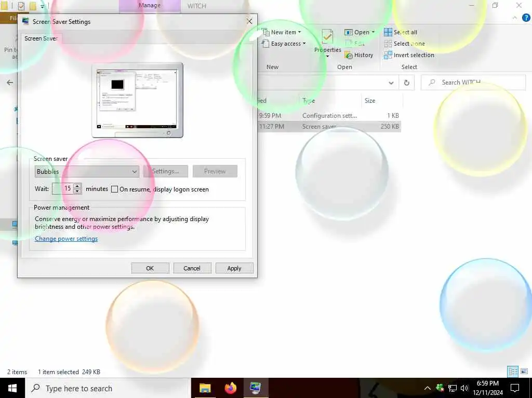Click the Invert selection icon

(x=388, y=55)
